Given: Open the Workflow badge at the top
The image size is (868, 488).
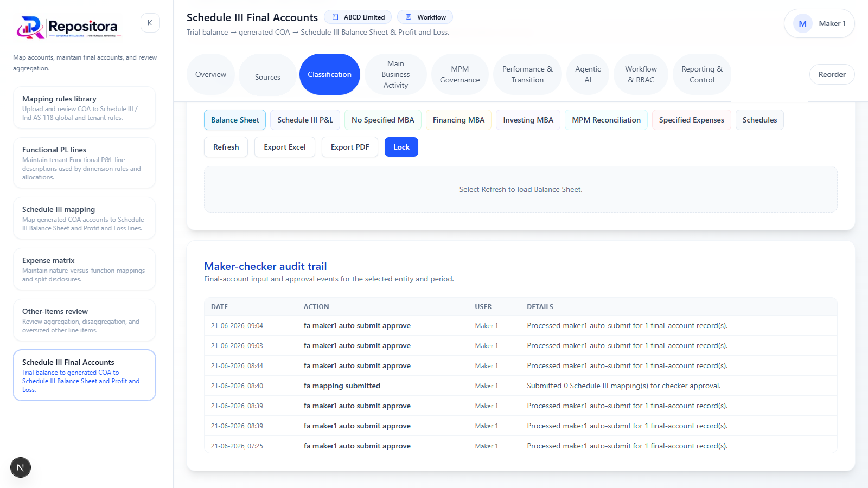Looking at the screenshot, I should pyautogui.click(x=425, y=17).
